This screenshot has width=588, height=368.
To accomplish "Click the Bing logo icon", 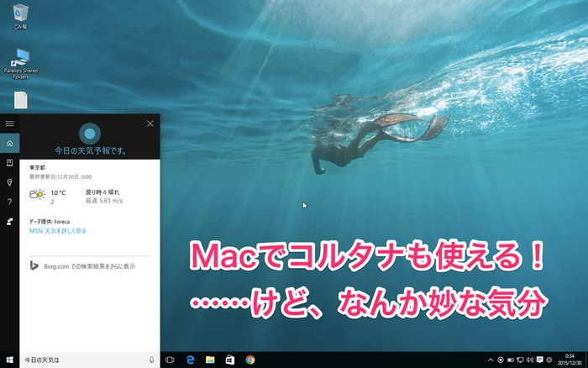I will pos(34,265).
